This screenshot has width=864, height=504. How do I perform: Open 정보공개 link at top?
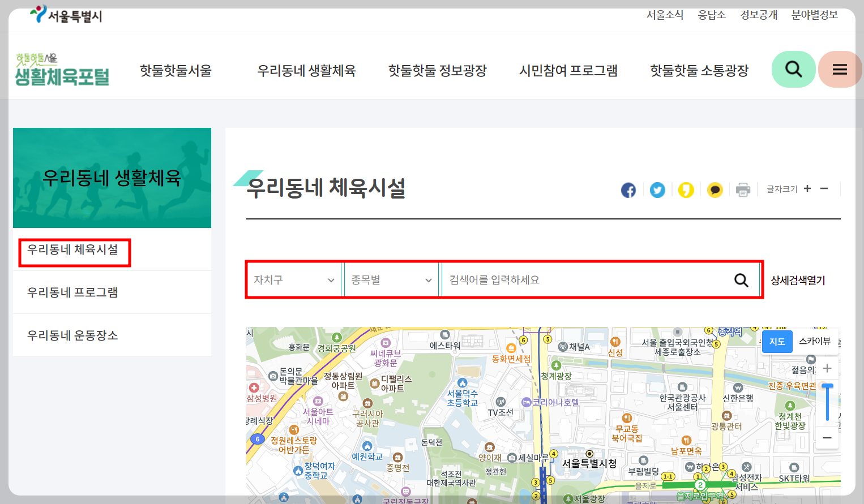click(758, 15)
